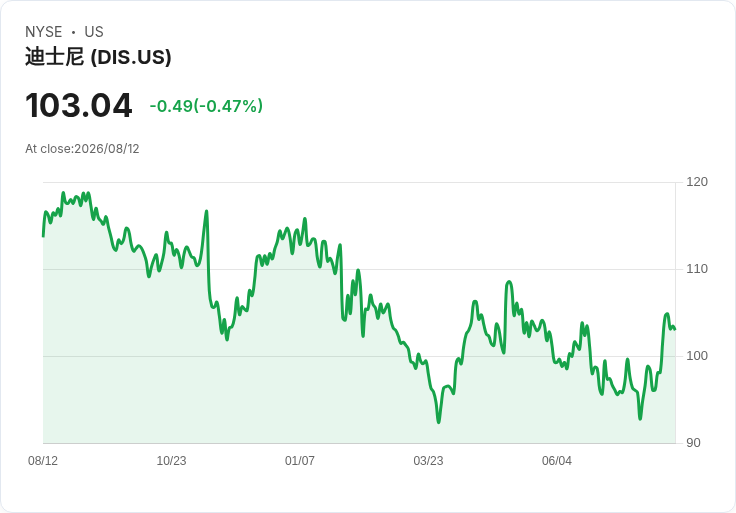Click the 100 price axis label
This screenshot has width=736, height=513.
pos(697,356)
